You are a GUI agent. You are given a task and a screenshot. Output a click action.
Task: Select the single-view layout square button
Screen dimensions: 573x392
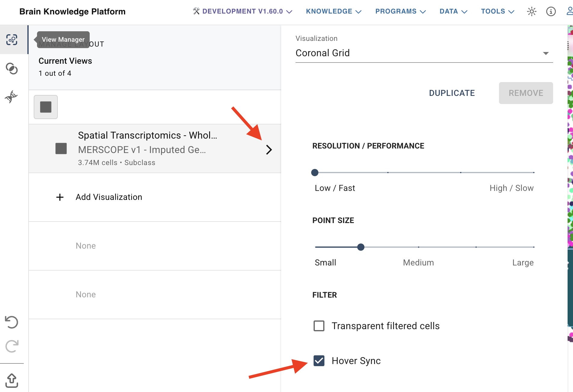coord(46,107)
